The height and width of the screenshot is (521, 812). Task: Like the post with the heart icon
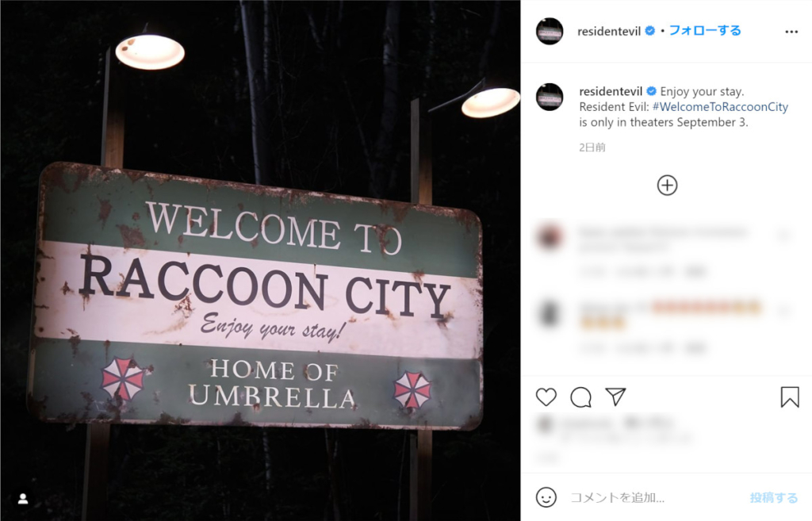pyautogui.click(x=546, y=397)
